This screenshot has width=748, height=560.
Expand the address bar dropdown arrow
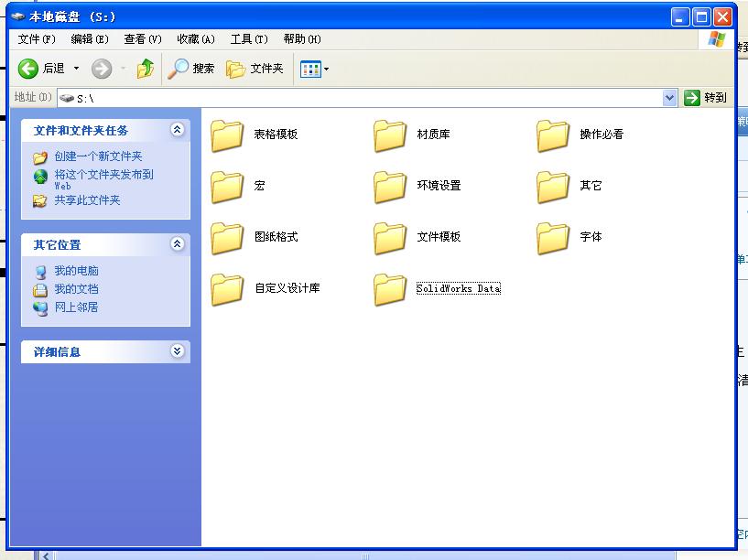click(x=670, y=98)
